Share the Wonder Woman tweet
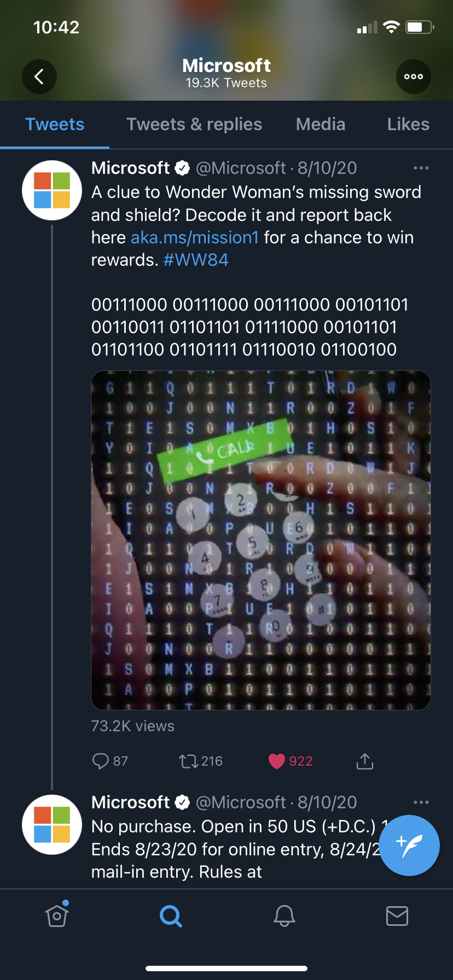The height and width of the screenshot is (980, 453). (365, 761)
